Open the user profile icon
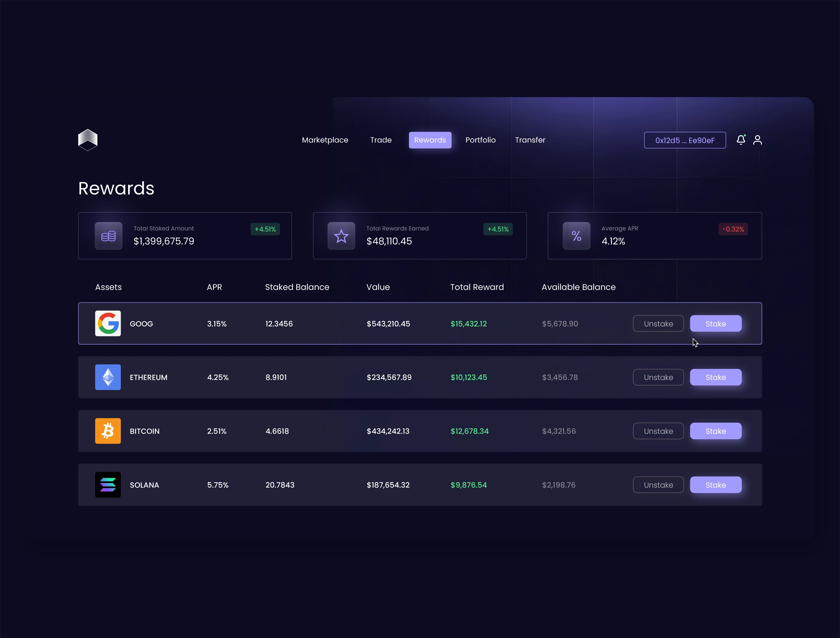 (x=757, y=140)
